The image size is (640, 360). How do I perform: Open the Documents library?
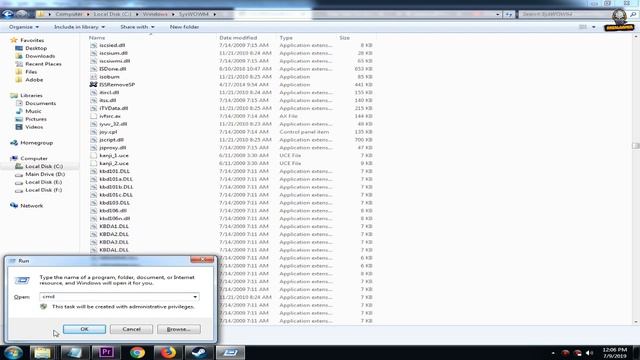[40, 103]
